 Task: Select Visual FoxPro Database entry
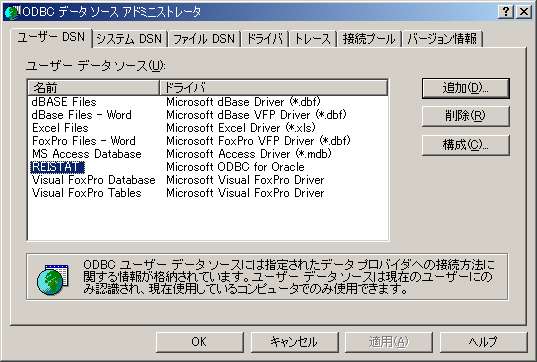[93, 180]
